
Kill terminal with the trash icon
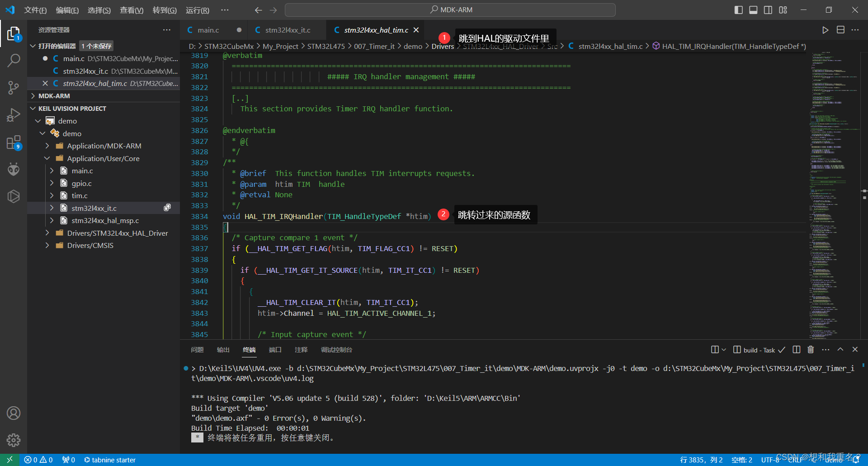811,349
